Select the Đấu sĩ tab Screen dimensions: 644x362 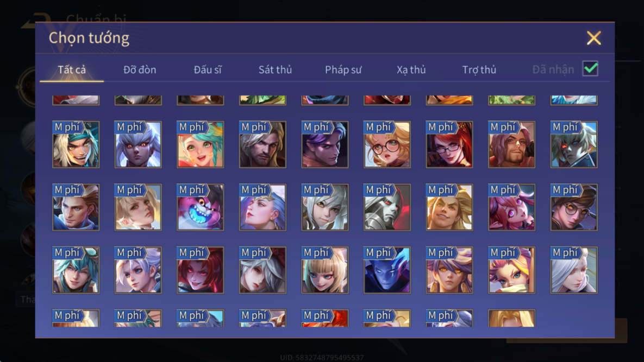(208, 69)
